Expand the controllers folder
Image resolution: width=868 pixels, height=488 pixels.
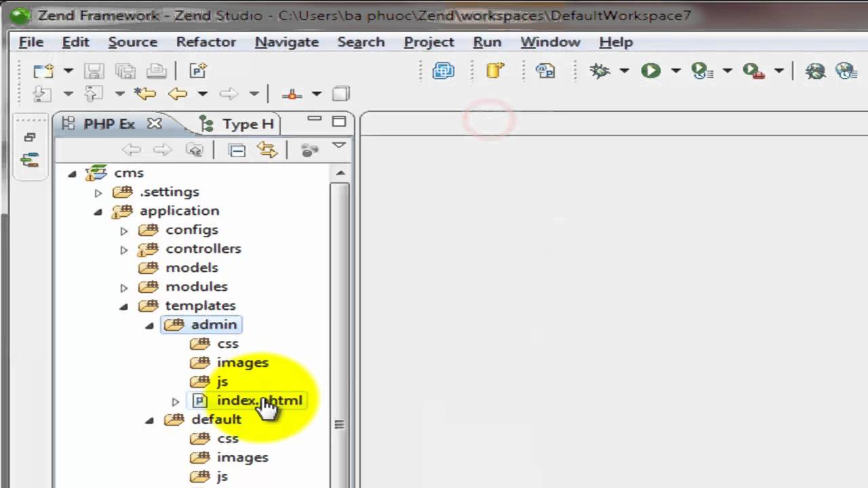123,250
